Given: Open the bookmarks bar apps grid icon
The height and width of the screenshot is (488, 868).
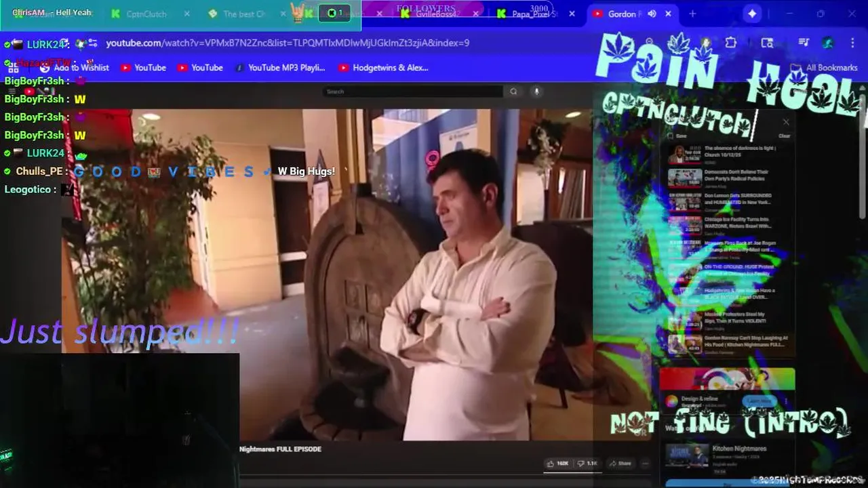Looking at the screenshot, I should (x=13, y=68).
